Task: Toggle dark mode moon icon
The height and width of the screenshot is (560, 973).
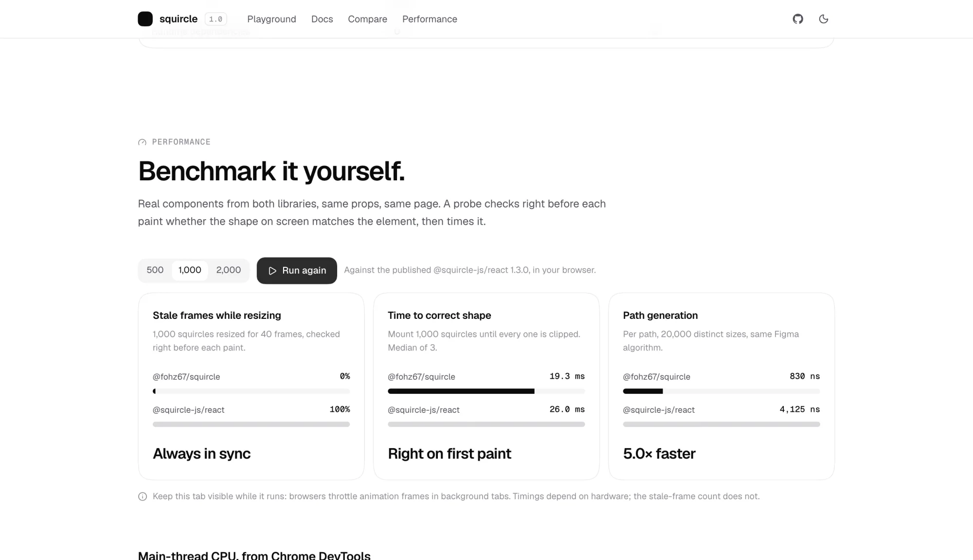Action: (x=824, y=19)
